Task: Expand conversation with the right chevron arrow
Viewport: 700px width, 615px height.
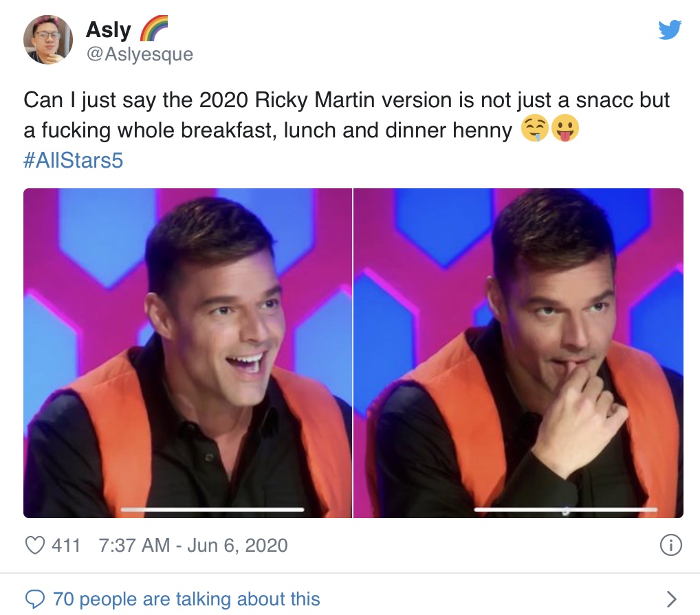Action: click(671, 599)
